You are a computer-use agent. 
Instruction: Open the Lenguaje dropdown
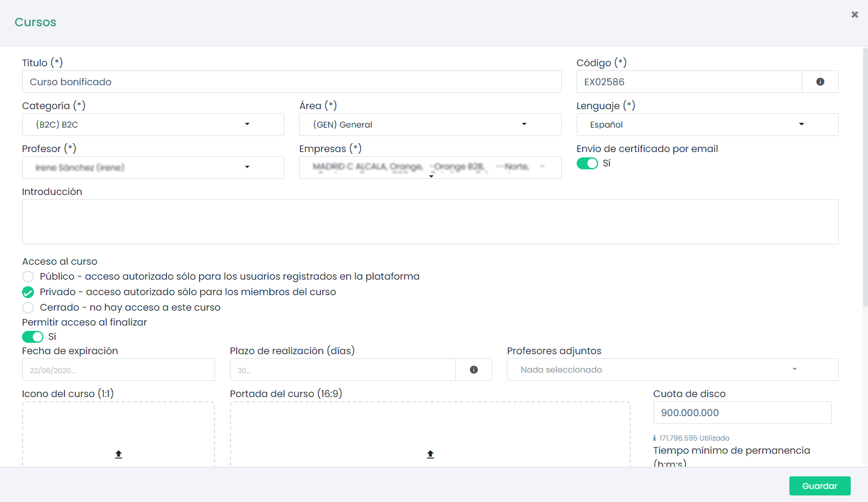click(707, 125)
